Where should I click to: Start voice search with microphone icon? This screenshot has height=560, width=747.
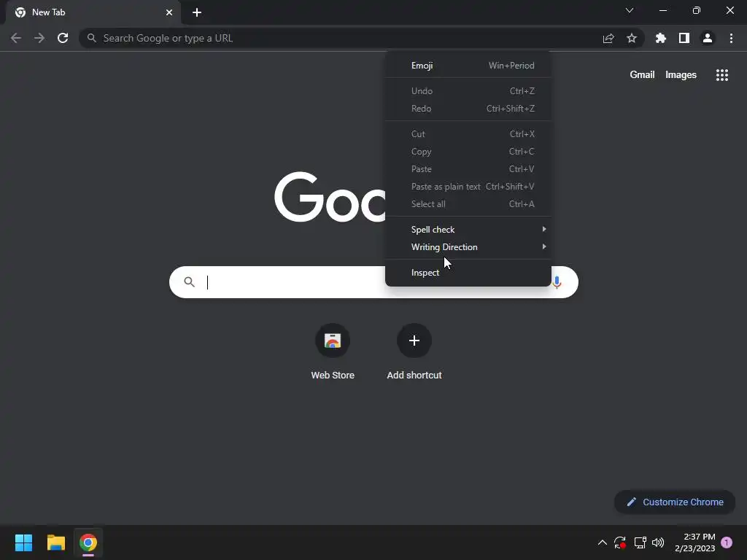(x=557, y=282)
